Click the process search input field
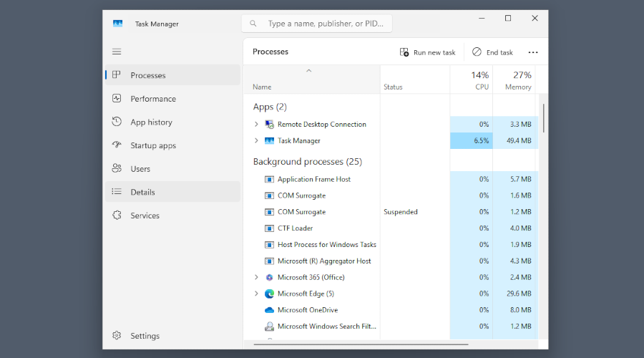The height and width of the screenshot is (358, 644). click(x=317, y=24)
